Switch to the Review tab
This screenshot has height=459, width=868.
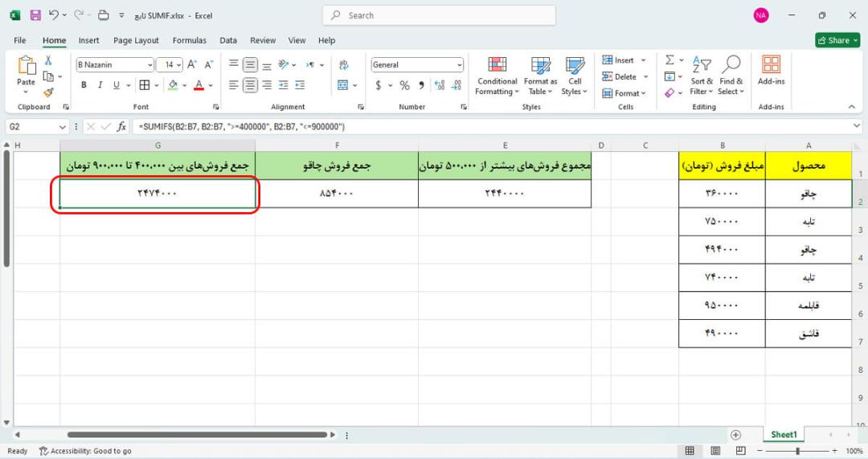click(x=262, y=40)
